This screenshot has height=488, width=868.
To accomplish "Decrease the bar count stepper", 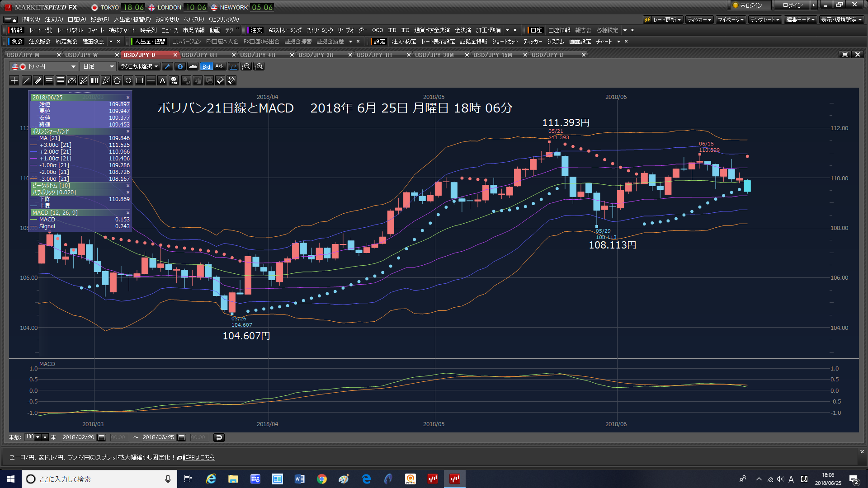I will coord(38,437).
